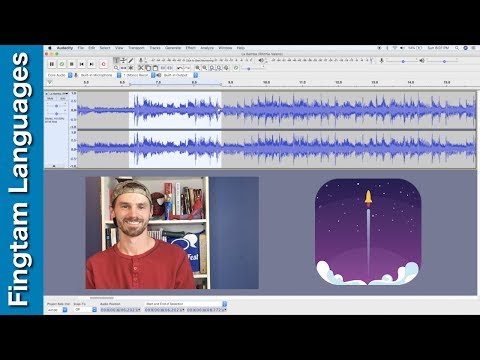The image size is (480, 360).
Task: Open the Mono recording channels dropdown
Action: 139,75
